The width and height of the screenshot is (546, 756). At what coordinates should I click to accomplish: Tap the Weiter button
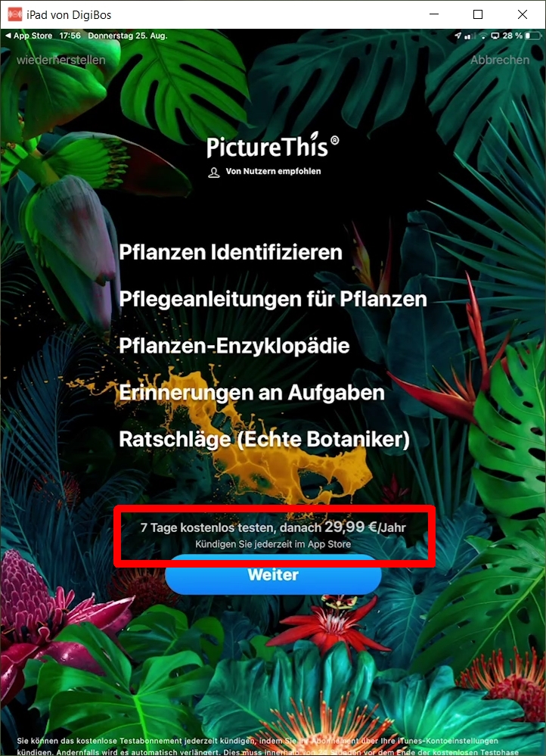pos(273,574)
